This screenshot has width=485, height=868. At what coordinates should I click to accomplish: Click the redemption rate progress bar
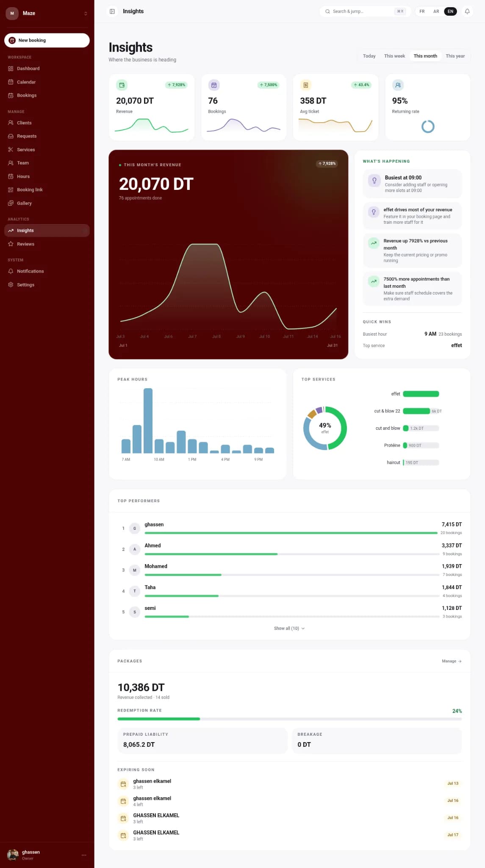tap(289, 719)
